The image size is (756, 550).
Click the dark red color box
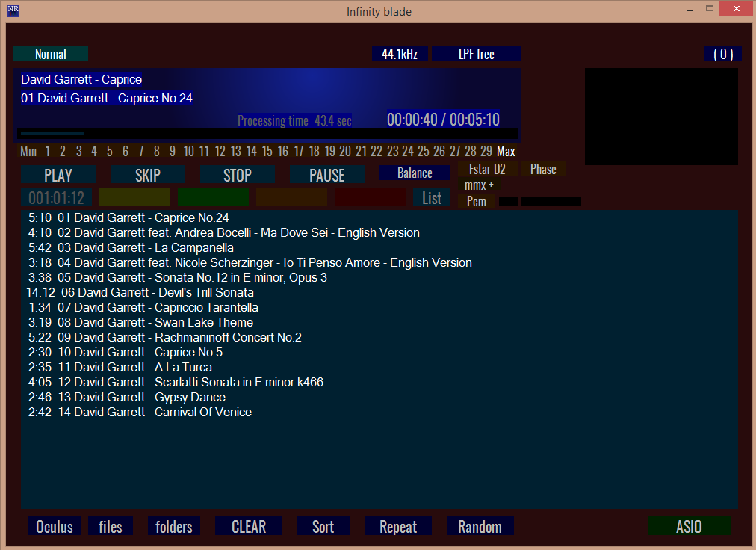pyautogui.click(x=371, y=197)
